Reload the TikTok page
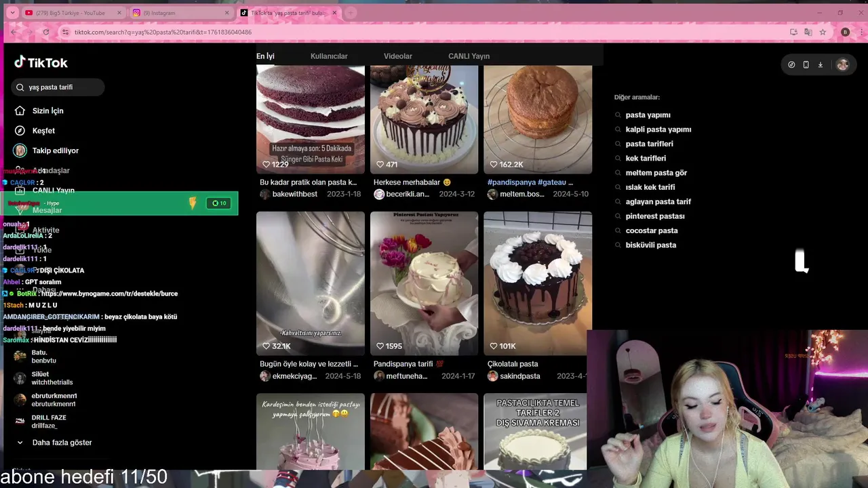Image resolution: width=868 pixels, height=488 pixels. (45, 32)
